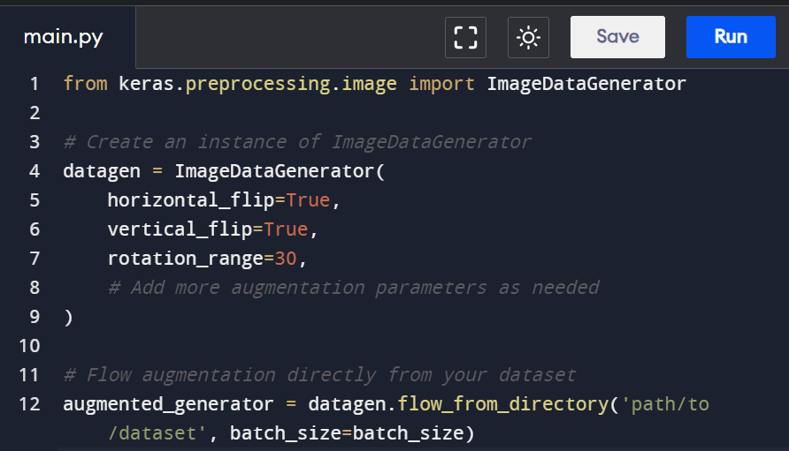
Task: Click the True value after horizontal_flip
Action: 307,200
